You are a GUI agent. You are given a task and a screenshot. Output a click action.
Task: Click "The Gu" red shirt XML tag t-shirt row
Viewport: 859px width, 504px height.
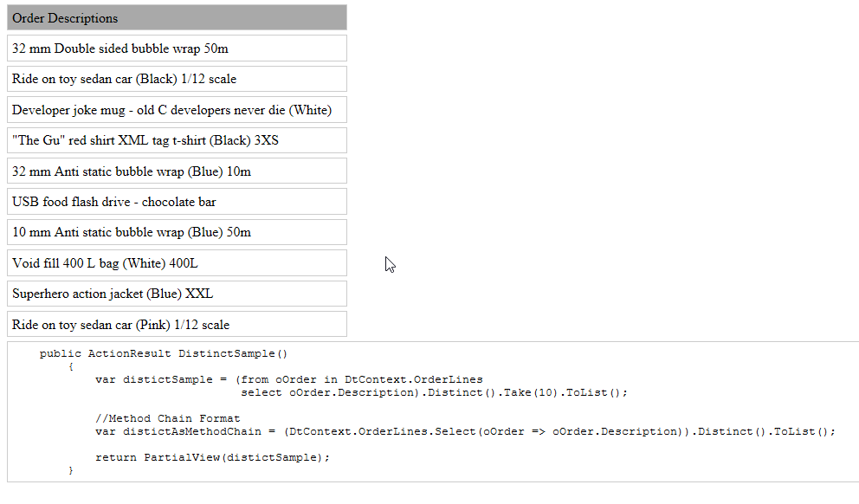(x=177, y=140)
